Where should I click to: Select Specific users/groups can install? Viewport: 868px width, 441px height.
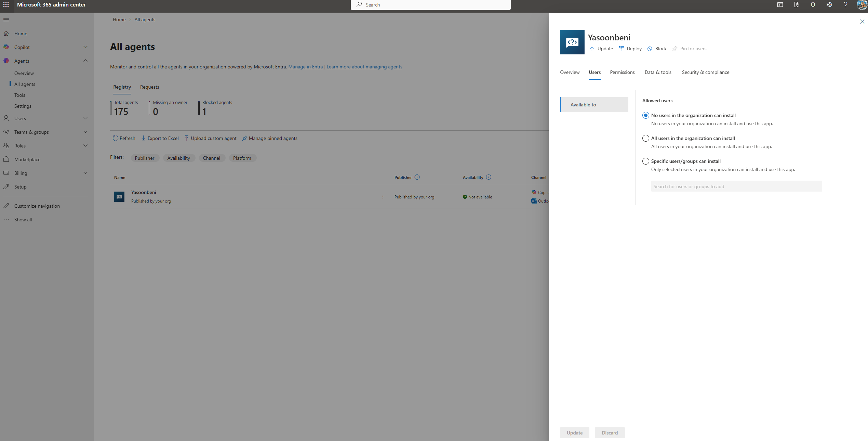645,161
